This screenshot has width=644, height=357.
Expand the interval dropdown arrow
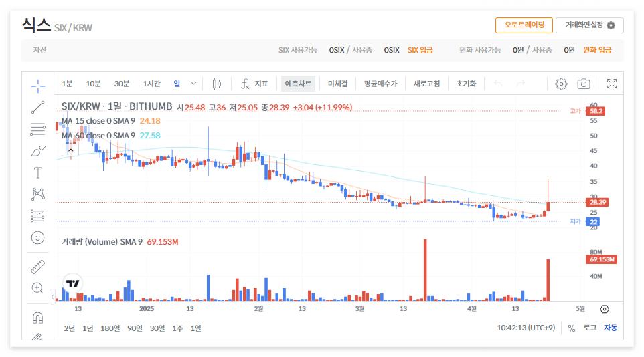tap(194, 84)
